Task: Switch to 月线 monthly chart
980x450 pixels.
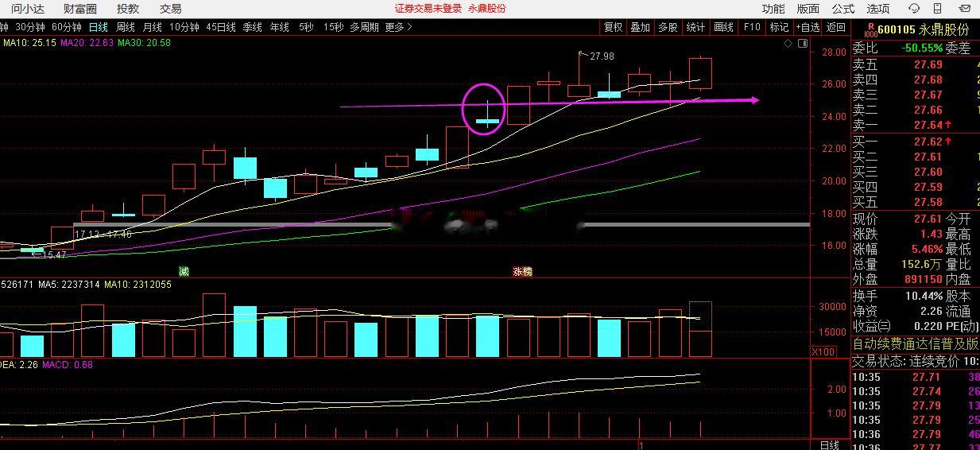Action: click(152, 27)
